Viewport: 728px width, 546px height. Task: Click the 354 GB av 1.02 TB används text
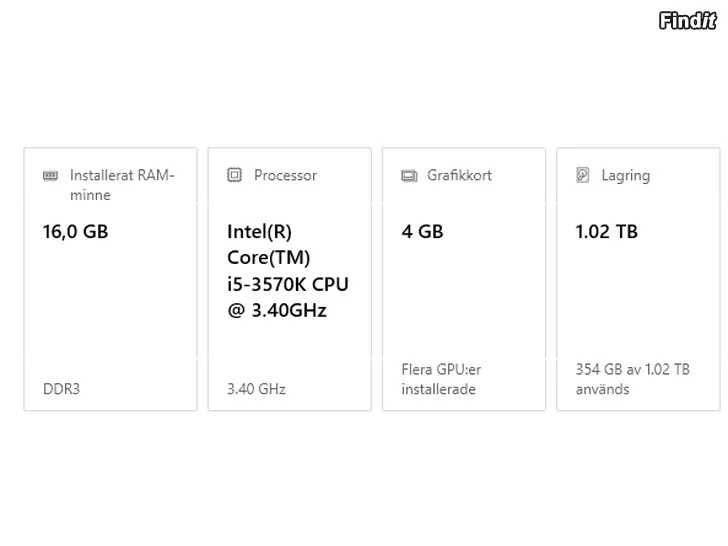pyautogui.click(x=633, y=379)
